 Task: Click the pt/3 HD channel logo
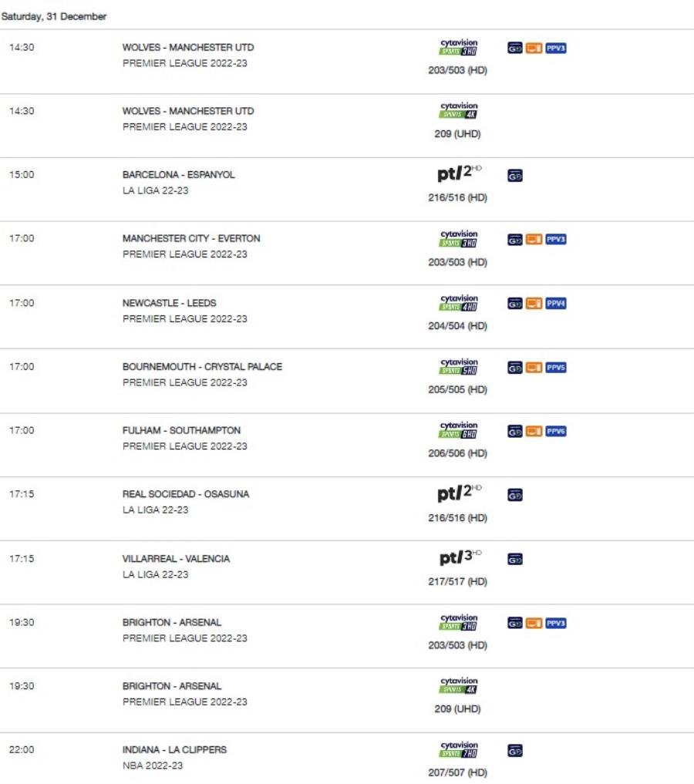pyautogui.click(x=458, y=558)
